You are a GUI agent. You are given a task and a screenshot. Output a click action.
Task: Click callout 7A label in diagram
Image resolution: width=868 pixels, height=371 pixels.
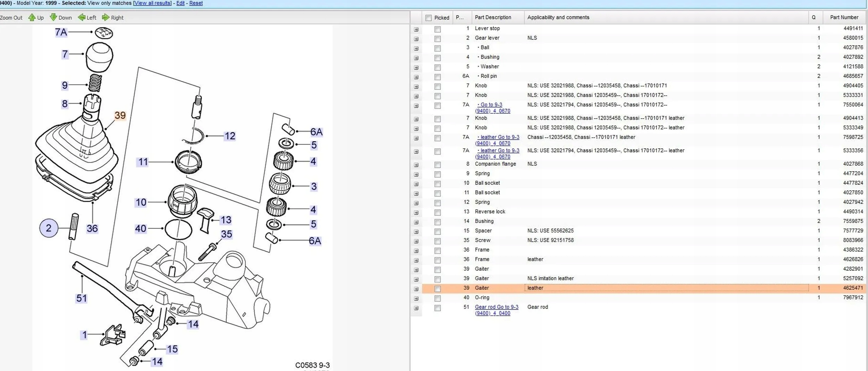click(61, 32)
